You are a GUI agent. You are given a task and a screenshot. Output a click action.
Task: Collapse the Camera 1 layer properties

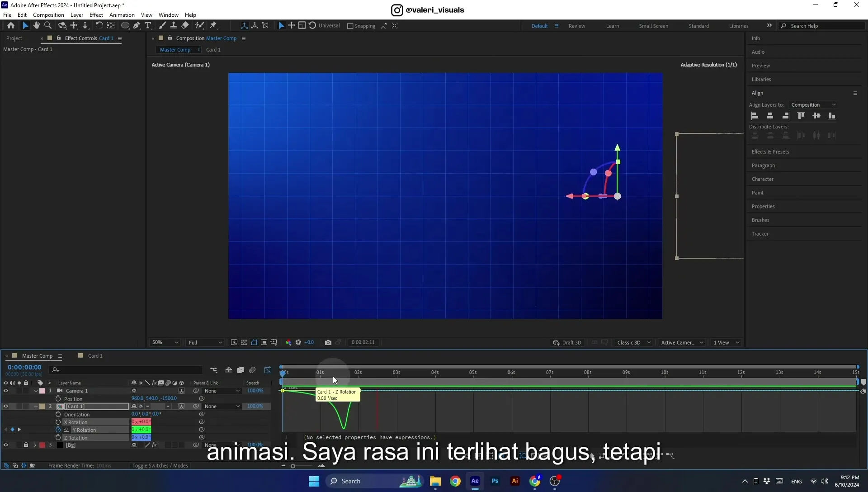click(36, 391)
